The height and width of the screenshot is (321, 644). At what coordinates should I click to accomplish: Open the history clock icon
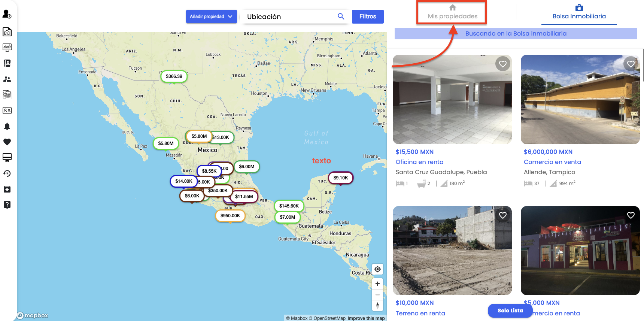coord(7,173)
